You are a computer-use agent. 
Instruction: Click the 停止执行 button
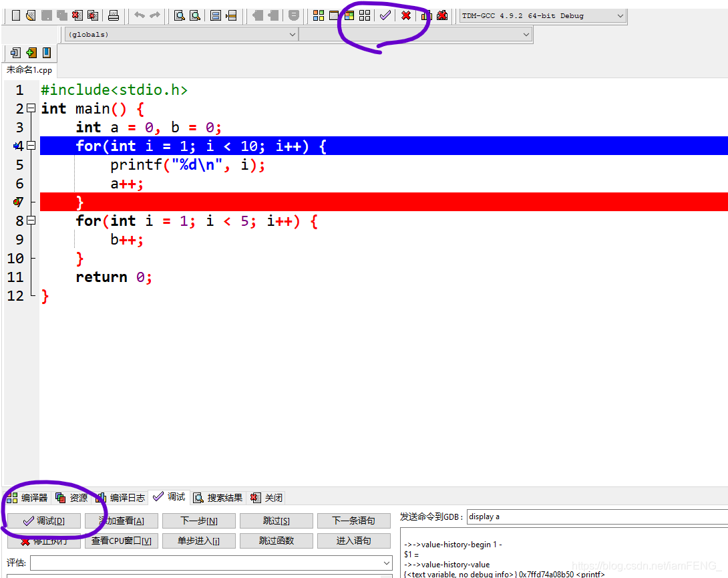tap(44, 541)
